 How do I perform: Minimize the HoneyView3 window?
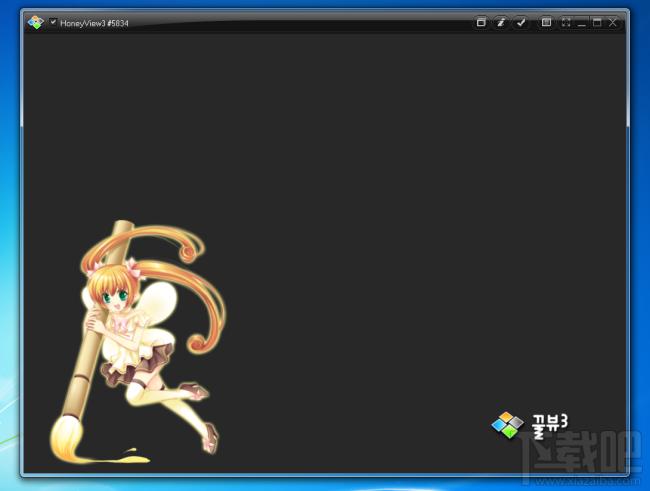[x=582, y=23]
